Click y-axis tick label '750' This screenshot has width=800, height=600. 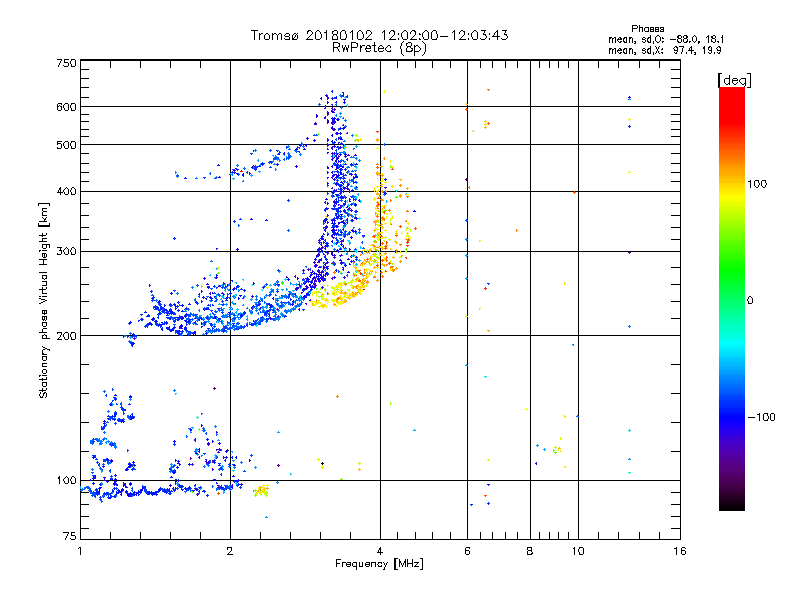click(x=66, y=63)
